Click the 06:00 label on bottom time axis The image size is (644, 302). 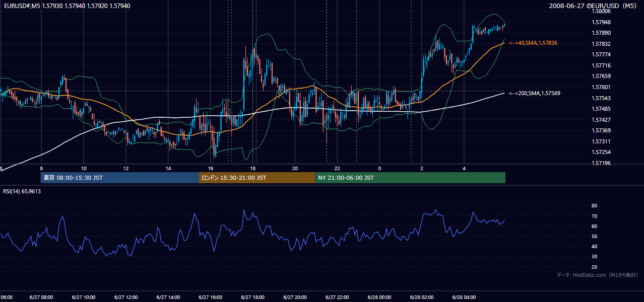(x=6, y=297)
